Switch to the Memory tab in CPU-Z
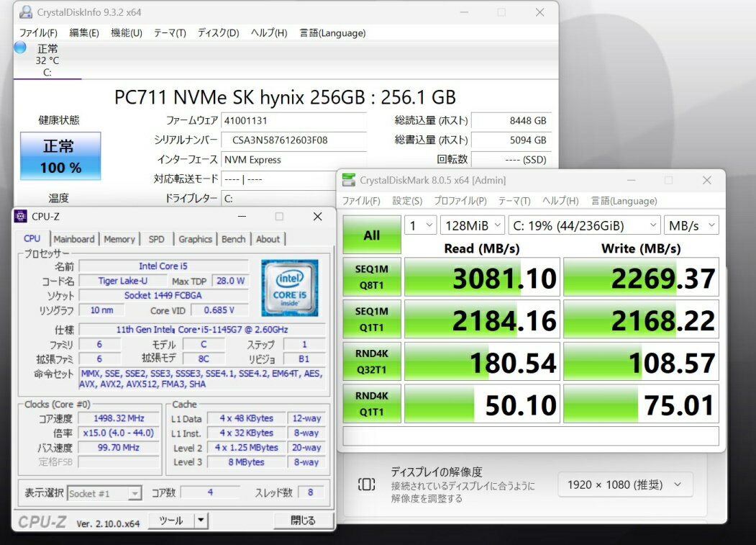The width and height of the screenshot is (756, 545). [x=119, y=239]
